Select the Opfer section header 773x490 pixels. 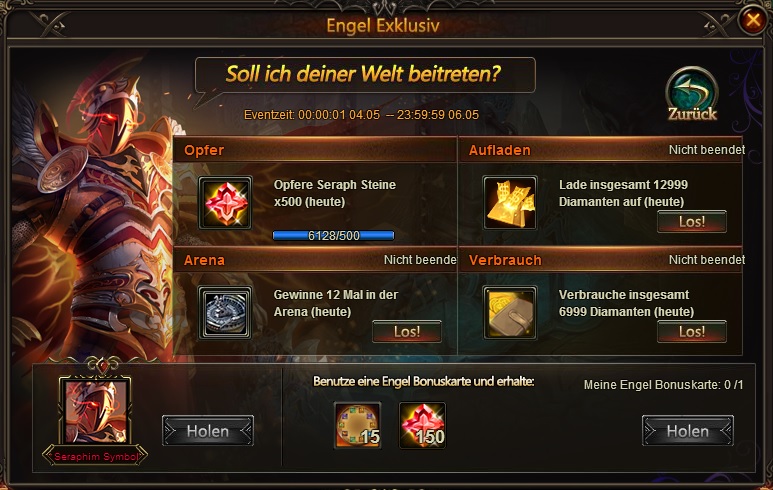click(315, 150)
